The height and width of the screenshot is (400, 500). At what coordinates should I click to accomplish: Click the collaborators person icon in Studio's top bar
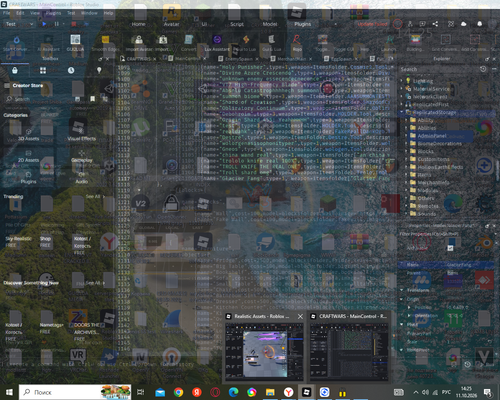click(410, 24)
